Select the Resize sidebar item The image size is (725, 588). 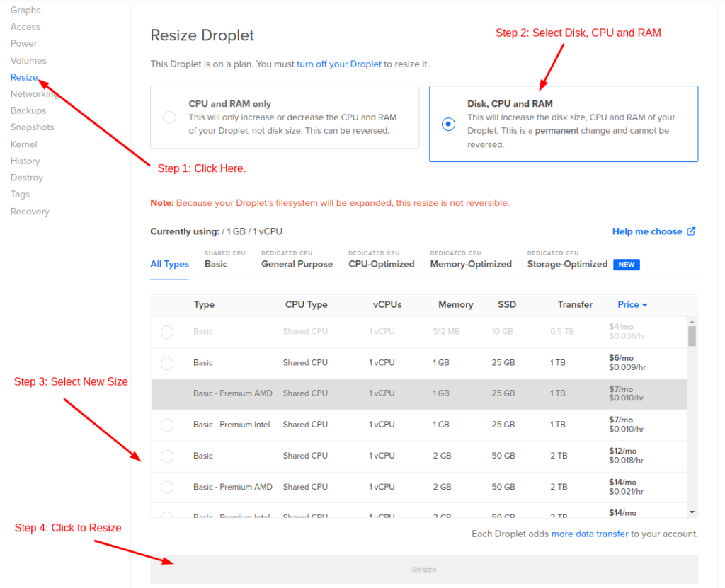pyautogui.click(x=24, y=77)
